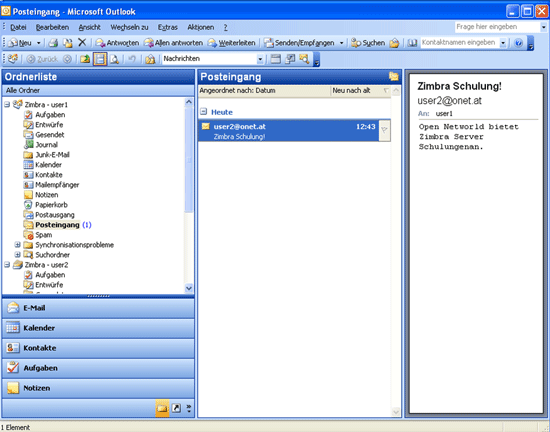Click the AutoPreview icon with magnifier
The width and height of the screenshot is (550, 432).
(304, 59)
